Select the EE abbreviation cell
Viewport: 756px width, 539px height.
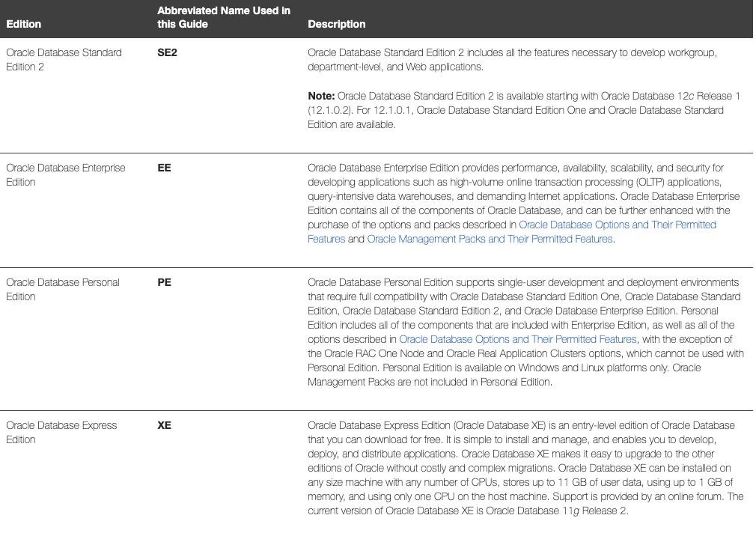click(x=164, y=168)
